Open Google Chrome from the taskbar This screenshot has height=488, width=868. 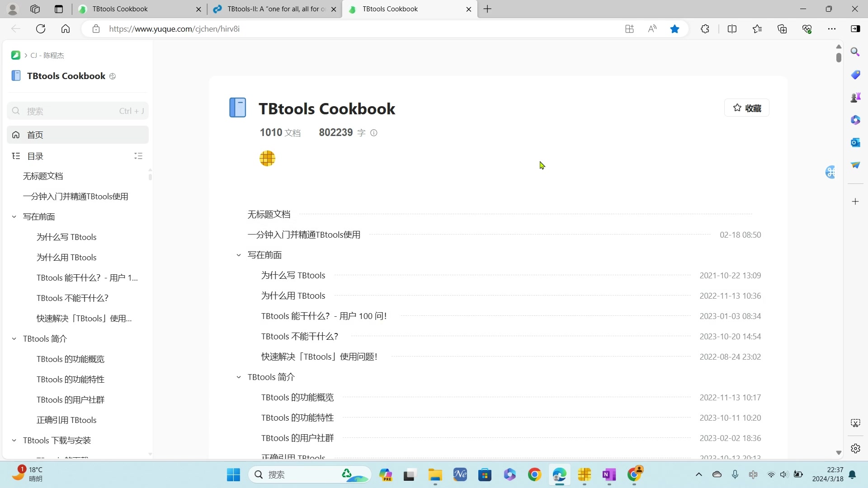point(534,475)
